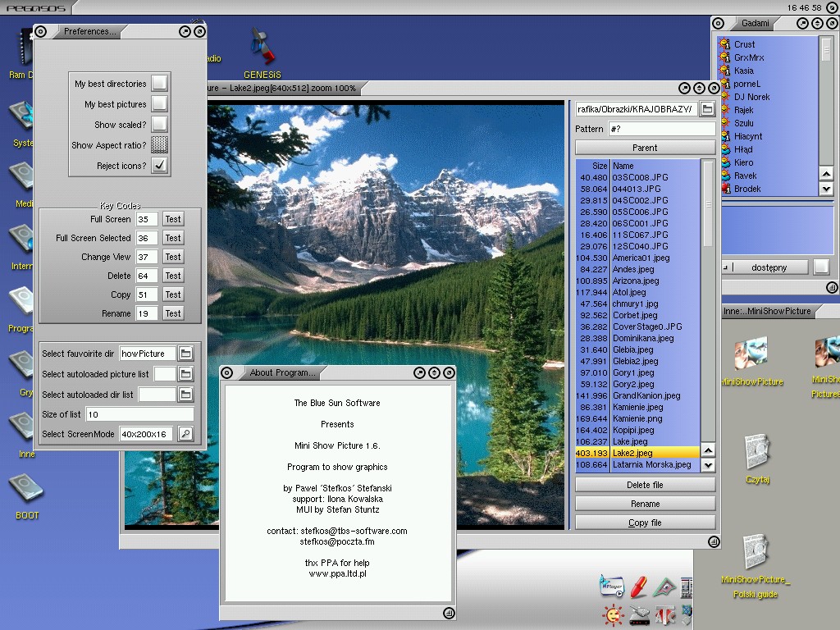Enable Show scaled checkbox
The height and width of the screenshot is (630, 840).
160,125
